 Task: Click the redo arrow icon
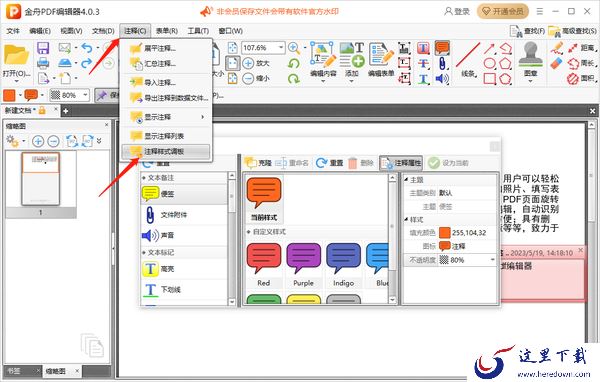(x=87, y=63)
